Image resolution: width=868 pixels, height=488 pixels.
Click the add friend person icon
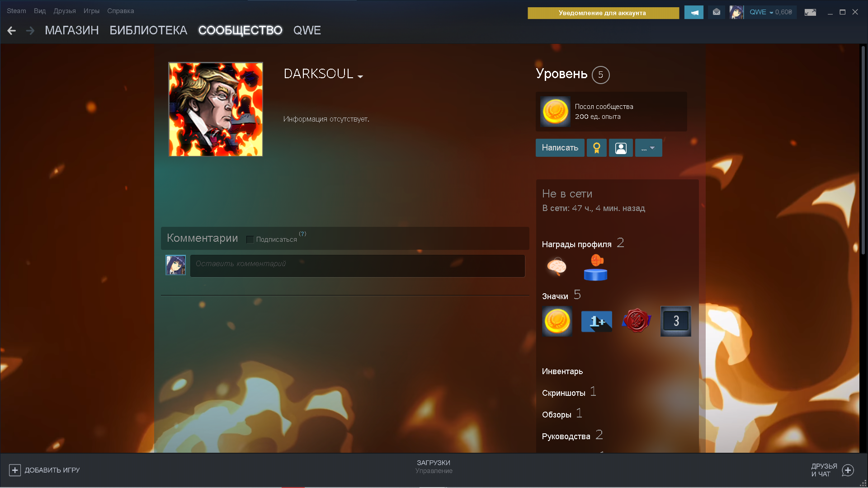coord(621,148)
